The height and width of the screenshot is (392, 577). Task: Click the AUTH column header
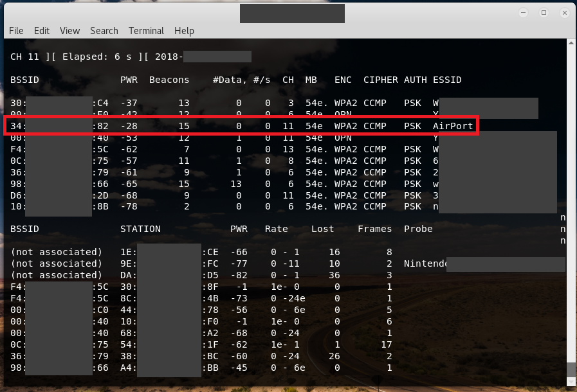pyautogui.click(x=416, y=80)
